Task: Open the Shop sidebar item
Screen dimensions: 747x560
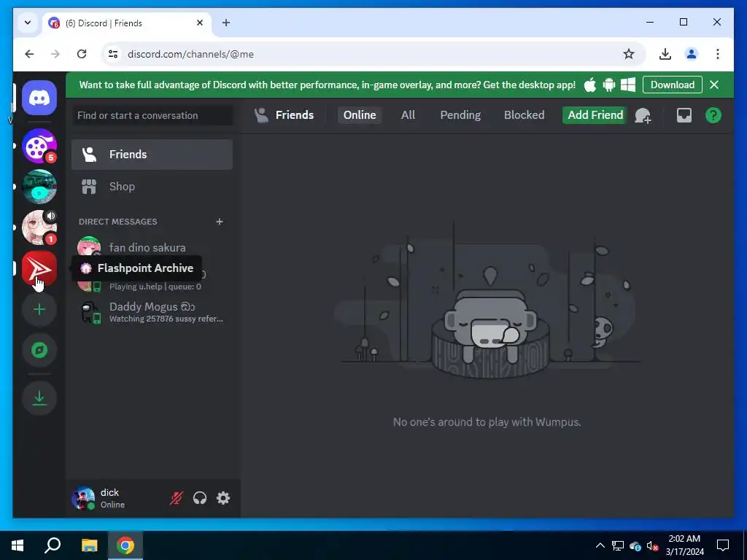Action: point(152,187)
